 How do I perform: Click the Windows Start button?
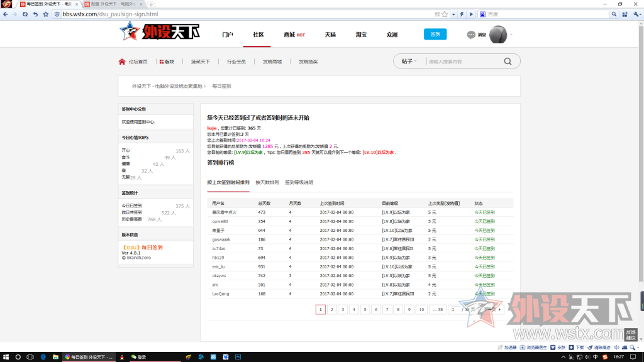click(x=6, y=357)
